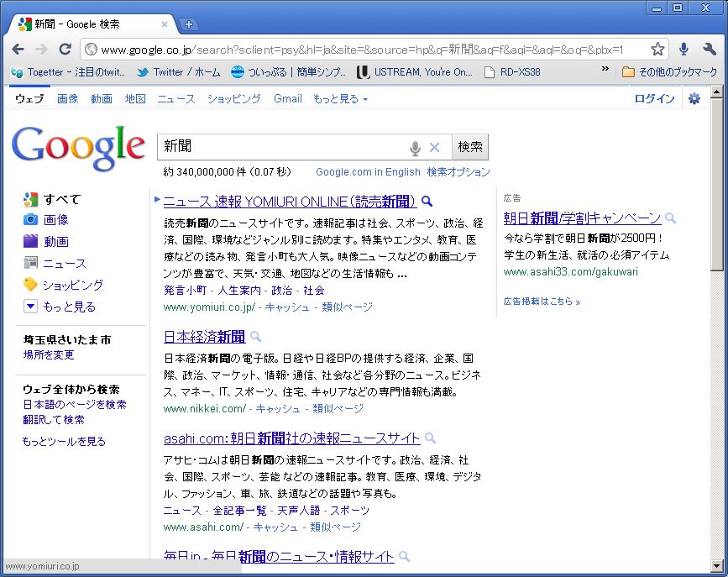Close the 新聞 - Google 検索 tab
728x577 pixels.
(x=165, y=24)
